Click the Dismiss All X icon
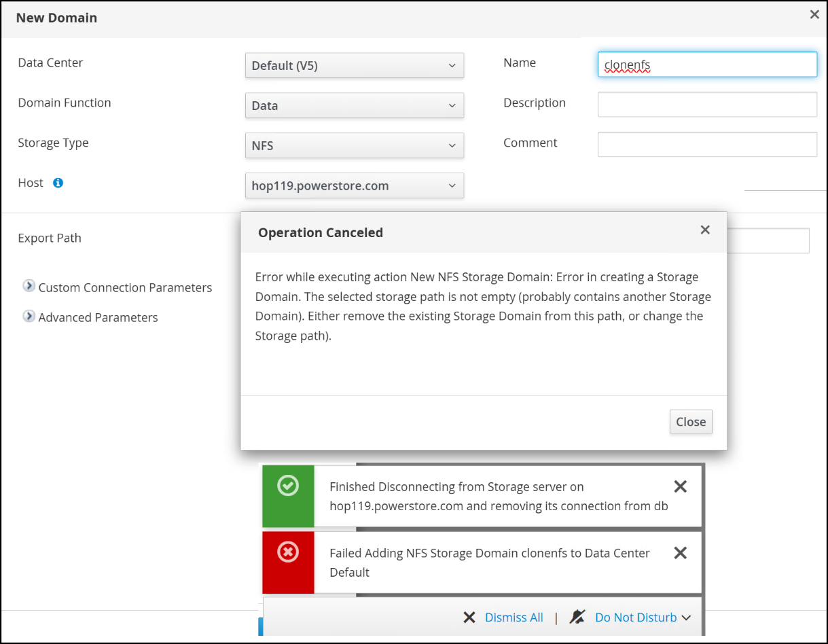Image resolution: width=828 pixels, height=644 pixels. click(x=469, y=618)
